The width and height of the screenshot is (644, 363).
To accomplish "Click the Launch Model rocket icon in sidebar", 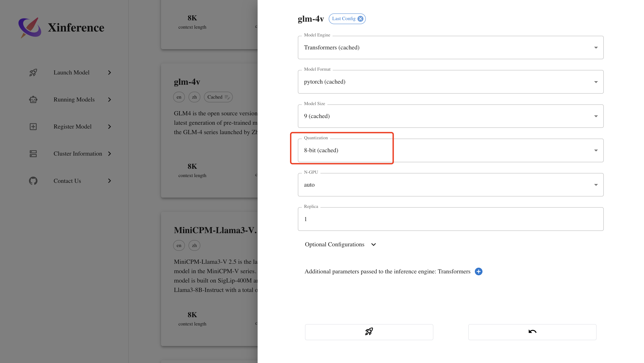I will [33, 72].
